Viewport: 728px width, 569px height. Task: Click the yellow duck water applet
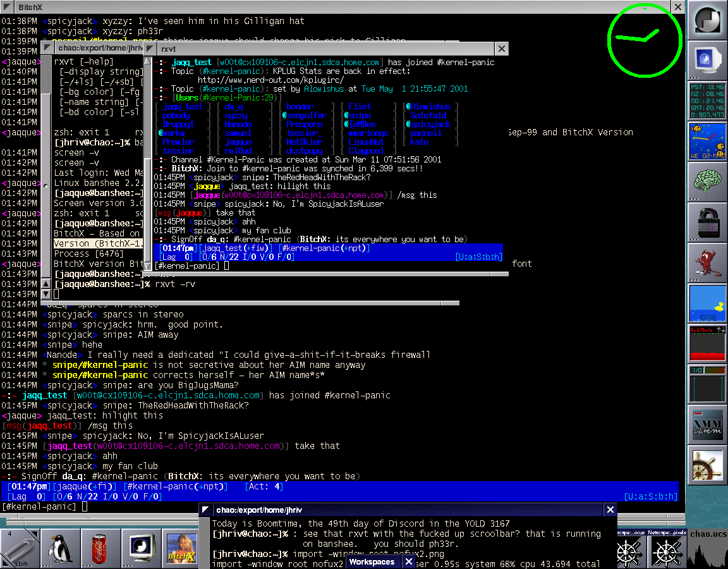707,303
